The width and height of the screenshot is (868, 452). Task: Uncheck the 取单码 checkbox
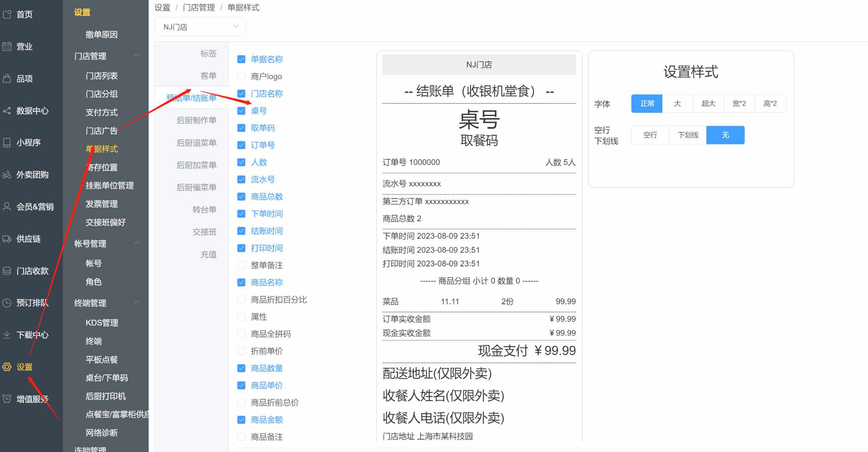241,128
